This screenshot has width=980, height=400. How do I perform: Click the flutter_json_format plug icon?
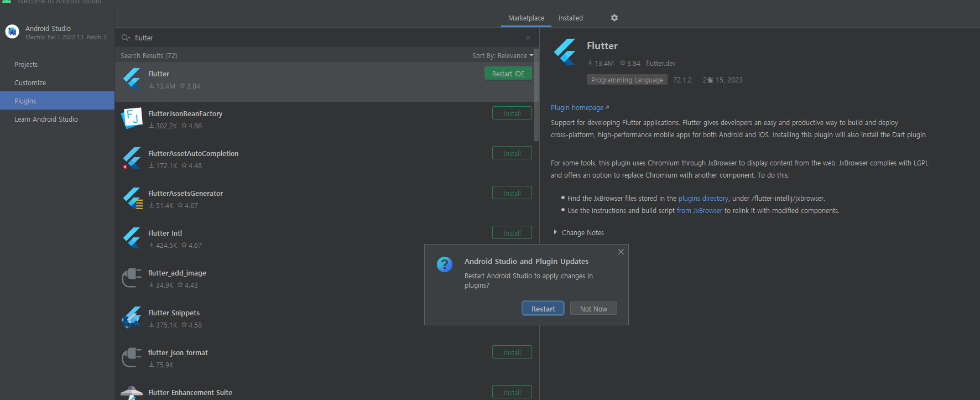pyautogui.click(x=132, y=357)
